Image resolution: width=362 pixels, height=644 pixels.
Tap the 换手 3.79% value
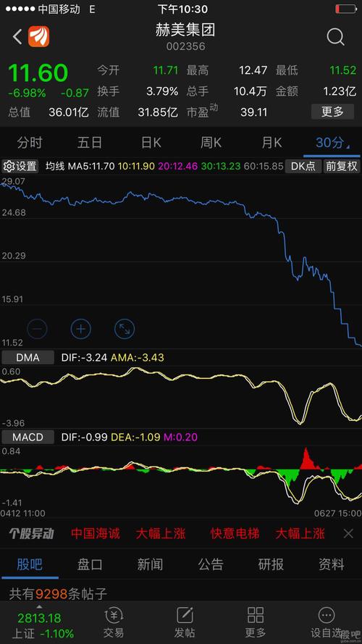[162, 91]
